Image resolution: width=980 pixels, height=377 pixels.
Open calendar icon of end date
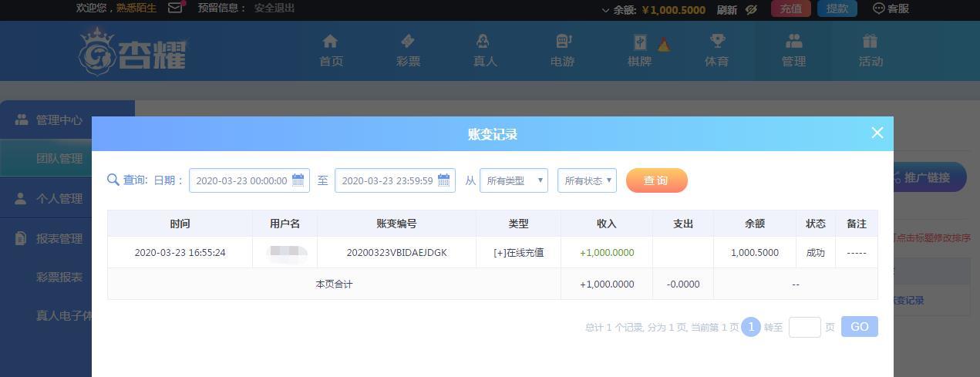coord(444,180)
